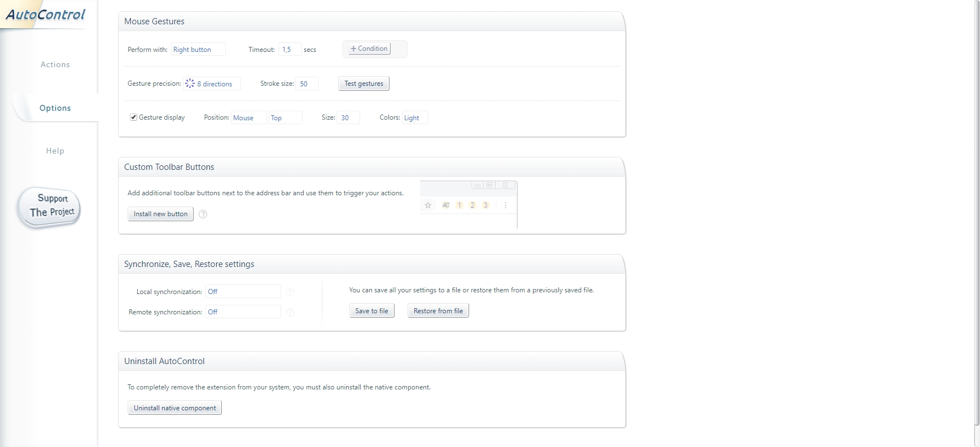980x447 pixels.
Task: Click Uninstall native component
Action: 174,407
